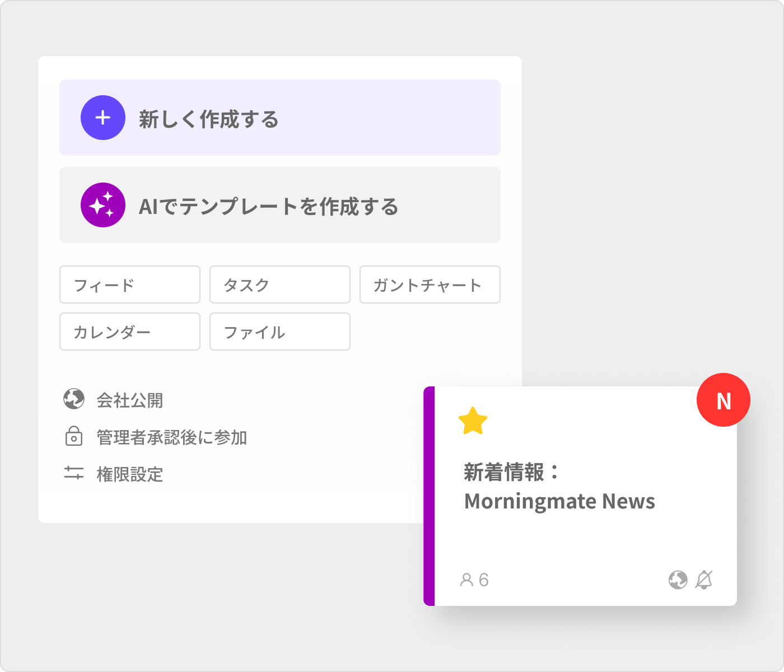The image size is (784, 672).
Task: Click the sliders icon beside 権限設定
Action: [74, 473]
